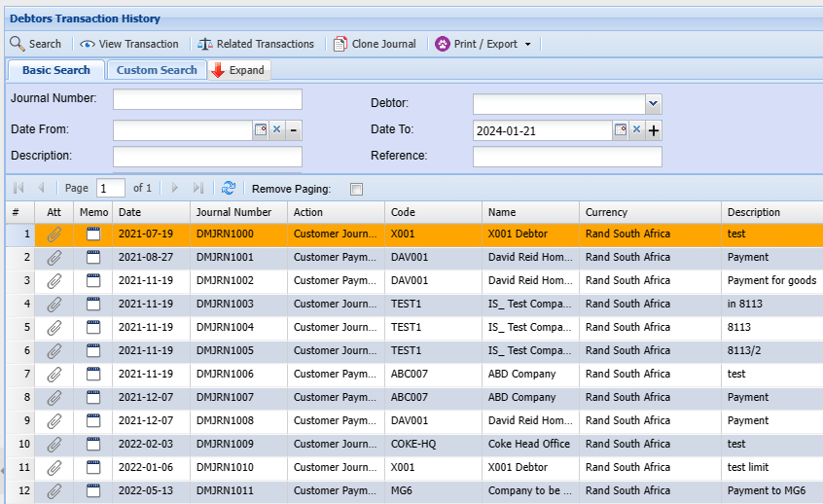Sort grid by Journal Number column header
The height and width of the screenshot is (504, 823).
coord(233,212)
